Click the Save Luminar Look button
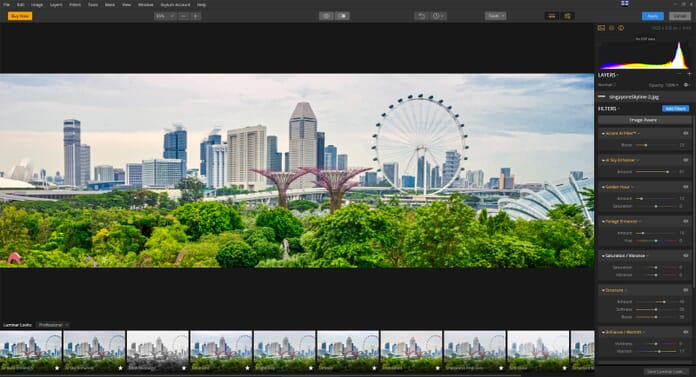This screenshot has width=696, height=377. point(665,372)
